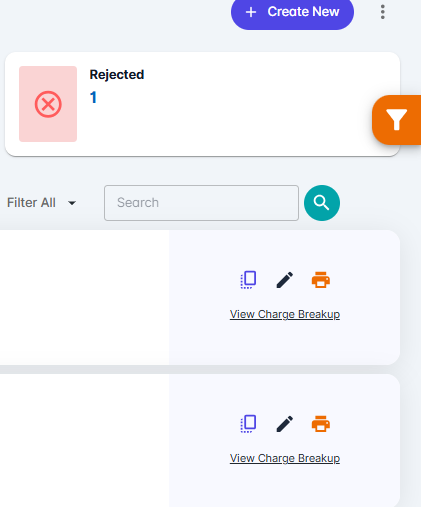Open the three-dot more options menu
Viewport: 421px width, 507px height.
(383, 12)
